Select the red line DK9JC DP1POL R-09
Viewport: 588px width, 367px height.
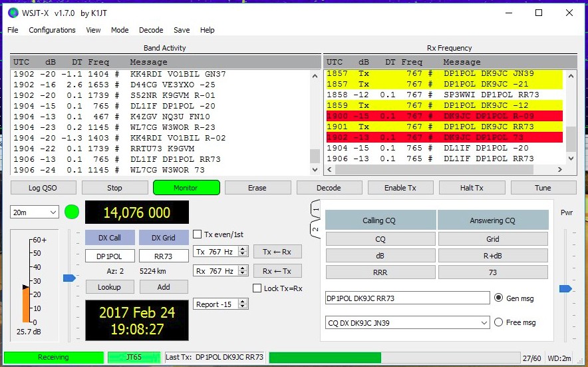[444, 116]
